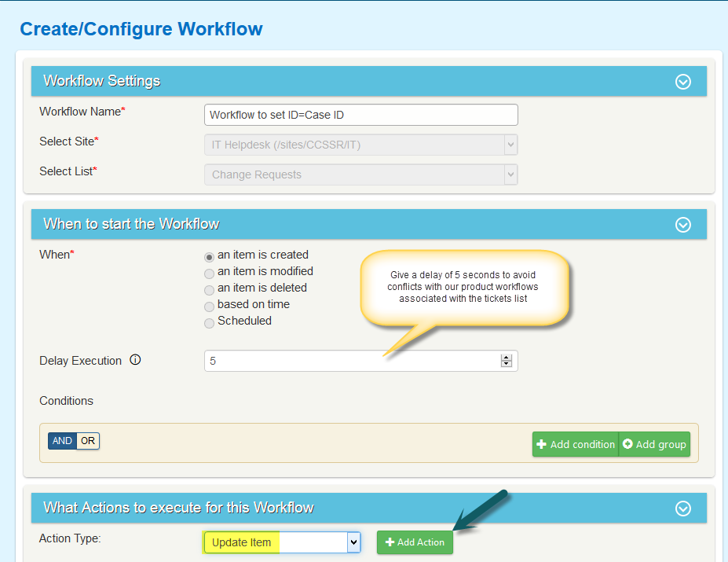728x562 pixels.
Task: Open the Select List dropdown
Action: [360, 174]
